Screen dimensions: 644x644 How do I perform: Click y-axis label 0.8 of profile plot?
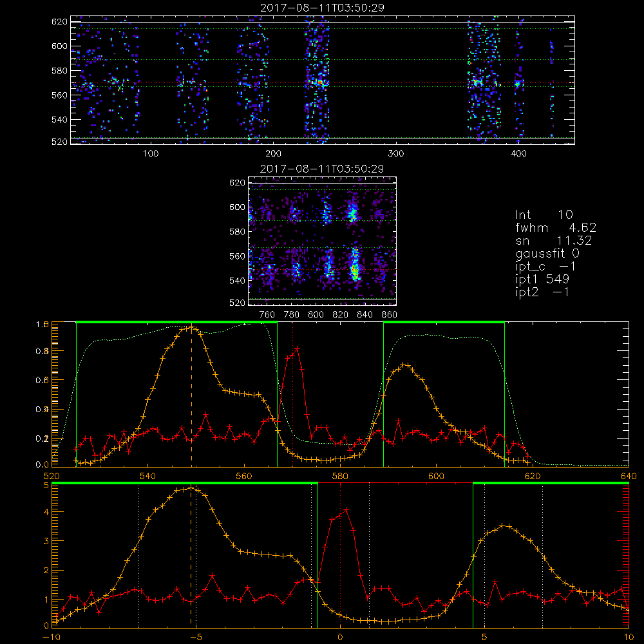43,351
